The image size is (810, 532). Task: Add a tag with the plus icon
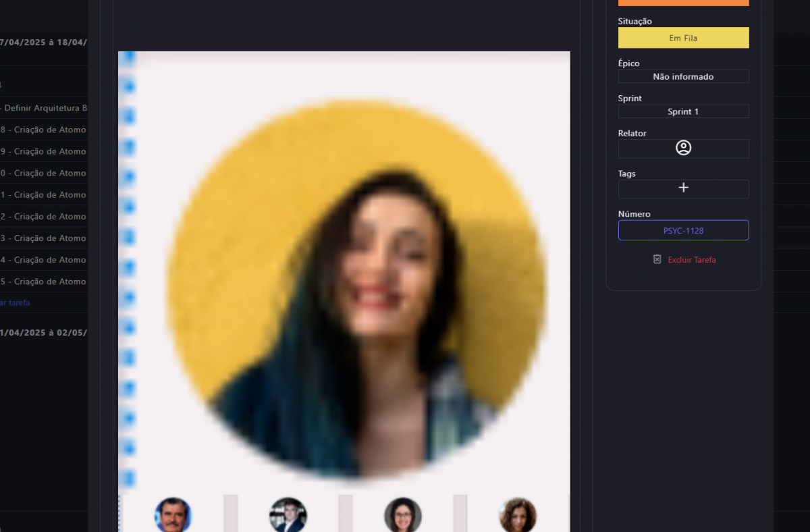pos(683,188)
